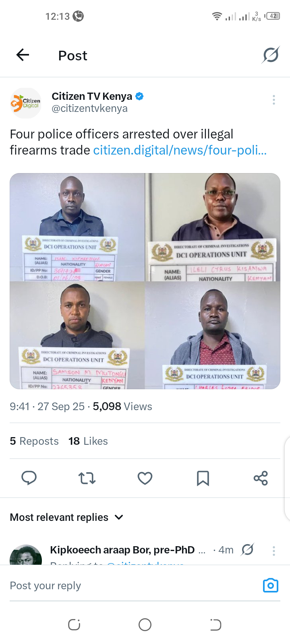Tap the repost arrows icon
The width and height of the screenshot is (290, 644).
(x=87, y=478)
